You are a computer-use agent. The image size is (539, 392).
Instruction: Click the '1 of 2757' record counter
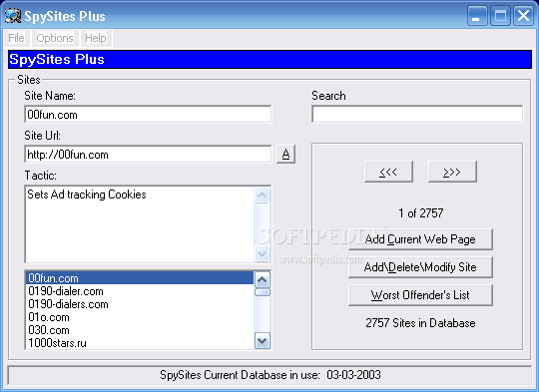click(421, 213)
